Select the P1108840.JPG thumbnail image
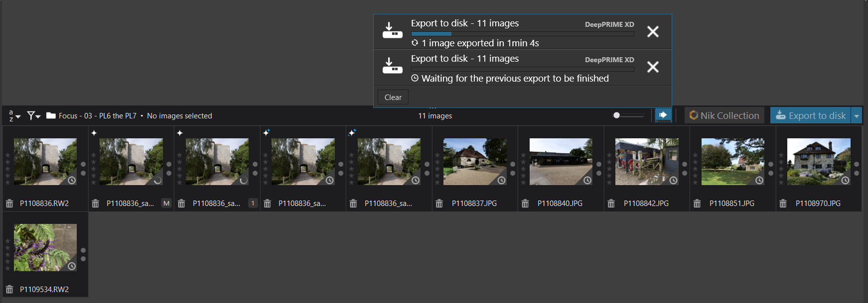This screenshot has width=868, height=303. coord(561,162)
